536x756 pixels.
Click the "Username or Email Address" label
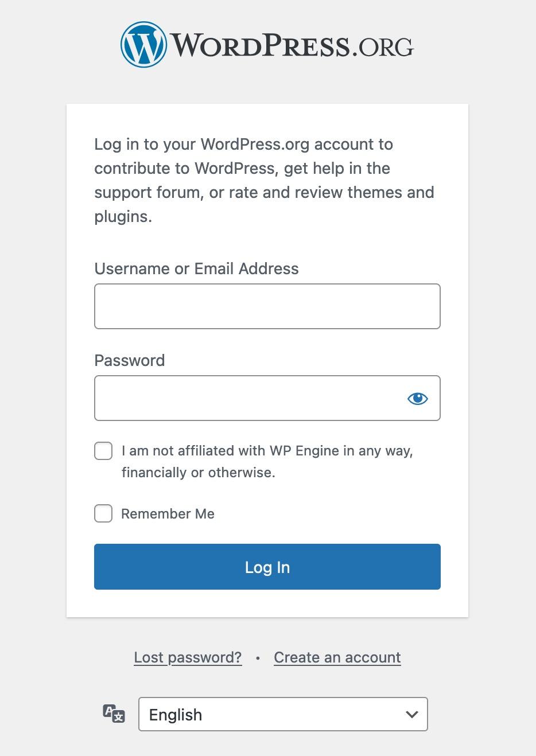(x=196, y=268)
